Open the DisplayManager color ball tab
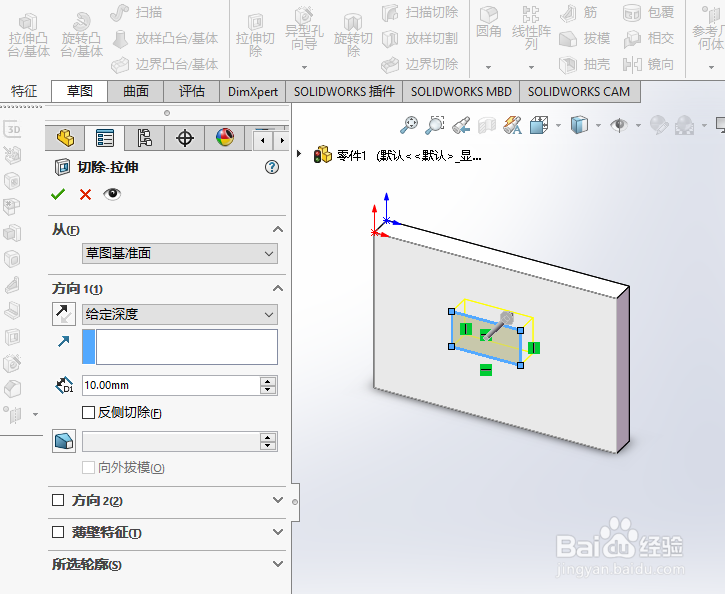The width and height of the screenshot is (725, 594). (x=225, y=138)
